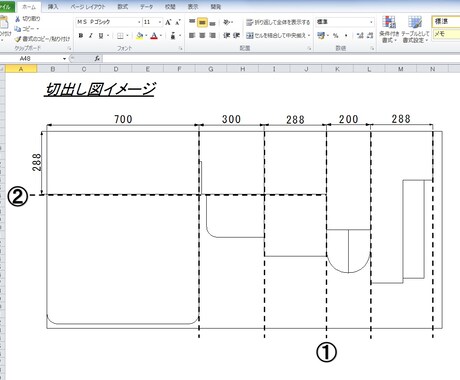Viewport: 460px width, 380px height.
Task: Toggle italic formatting
Action: [90, 36]
